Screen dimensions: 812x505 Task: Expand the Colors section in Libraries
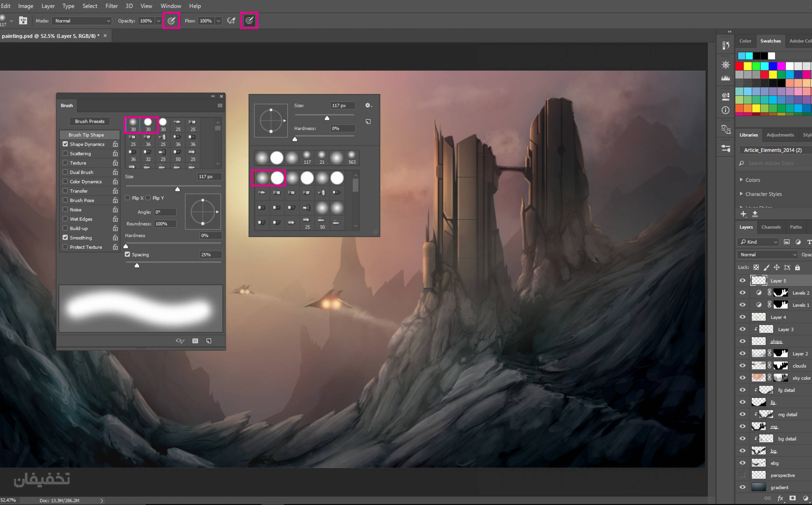pos(741,180)
